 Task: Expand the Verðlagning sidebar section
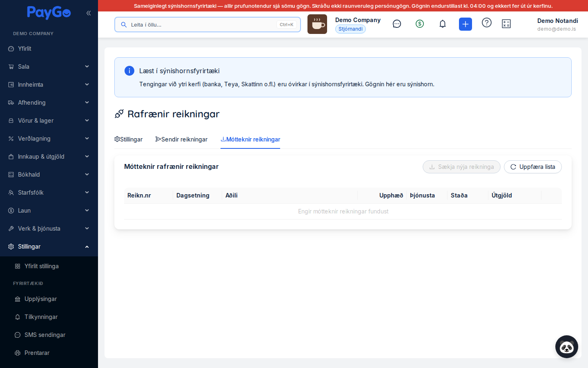pyautogui.click(x=49, y=139)
